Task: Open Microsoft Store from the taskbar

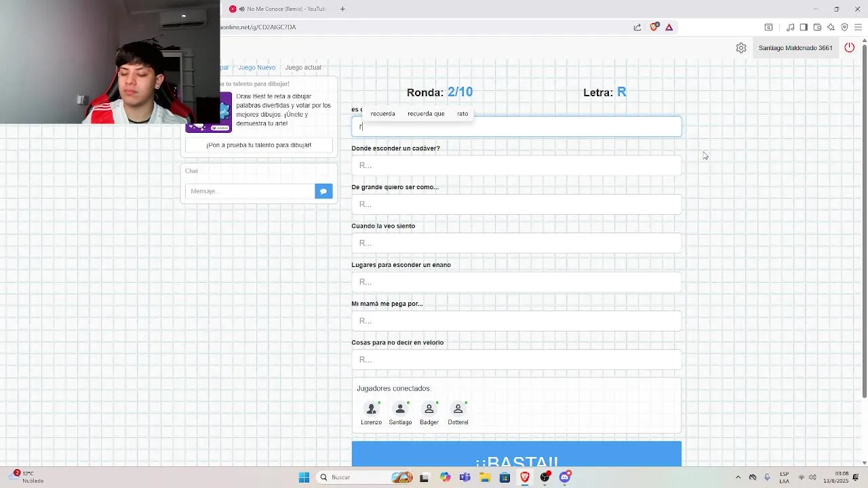Action: click(x=505, y=477)
